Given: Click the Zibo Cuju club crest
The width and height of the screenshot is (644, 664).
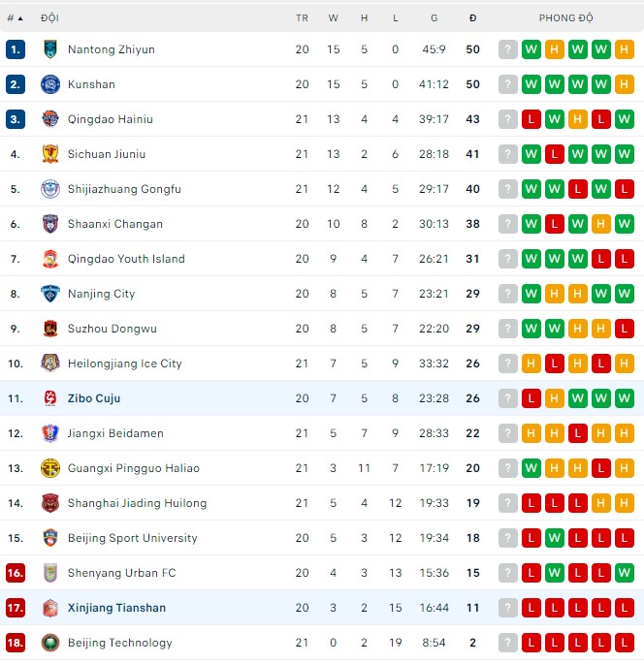Looking at the screenshot, I should click(x=50, y=398).
